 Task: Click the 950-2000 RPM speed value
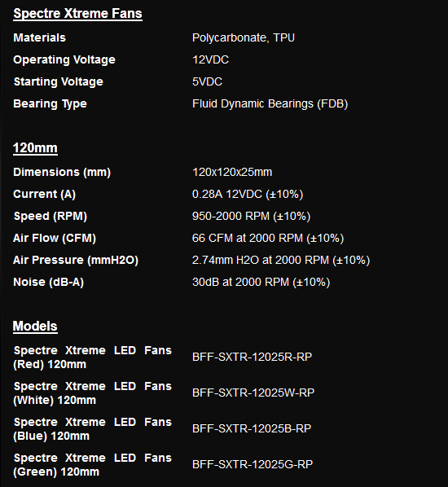click(252, 216)
